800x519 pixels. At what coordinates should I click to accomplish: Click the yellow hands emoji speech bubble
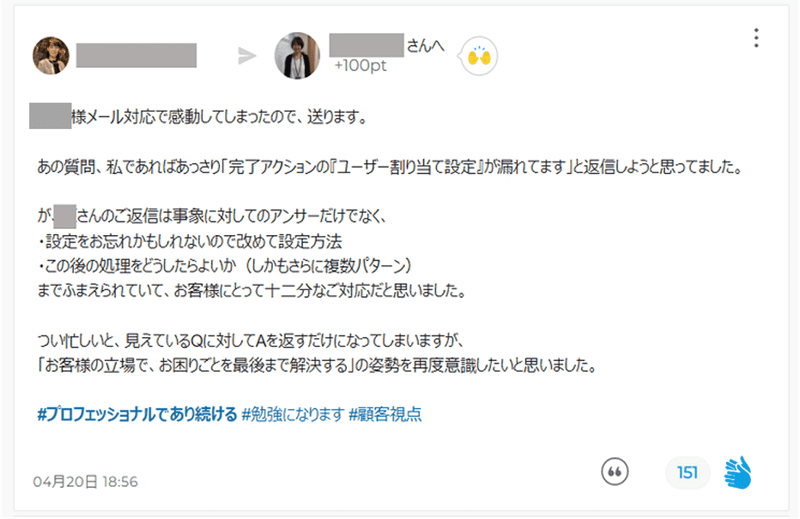pyautogui.click(x=478, y=56)
